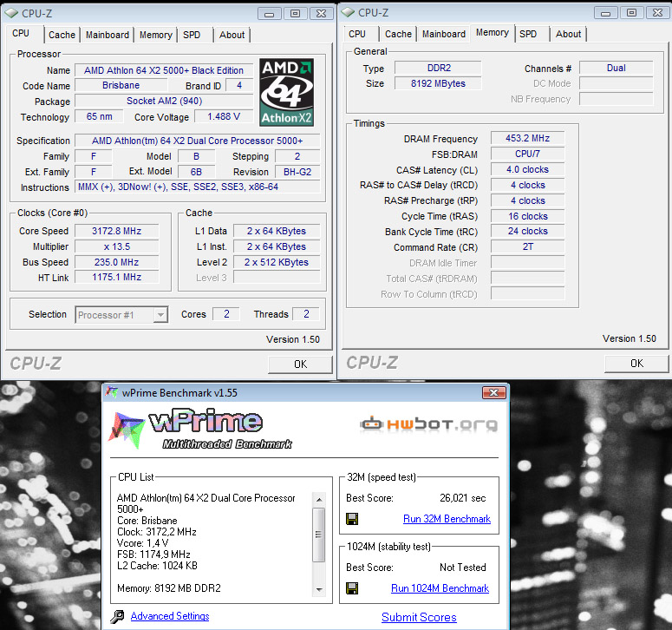The width and height of the screenshot is (672, 630).
Task: Click the save floppy icon for 32M score
Action: (x=352, y=519)
